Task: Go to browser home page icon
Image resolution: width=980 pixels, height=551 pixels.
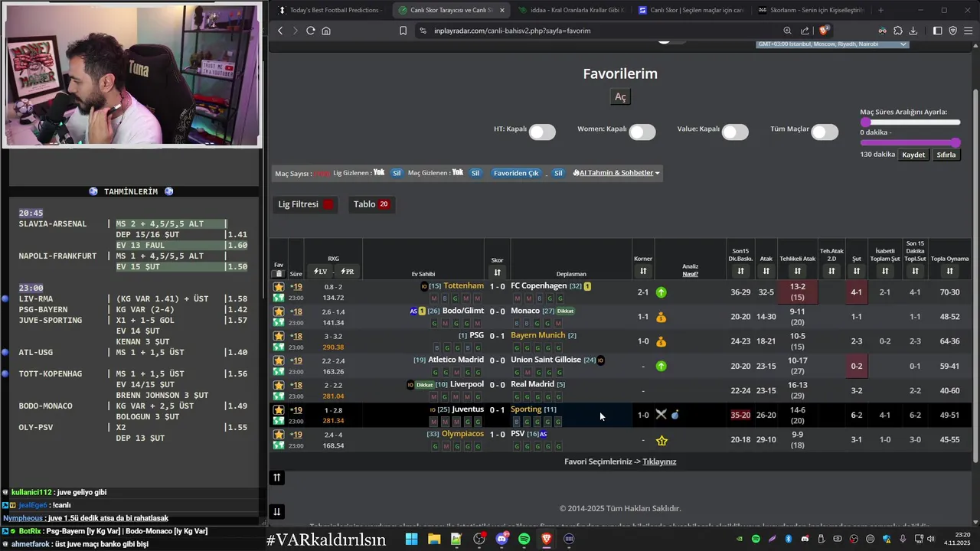Action: pos(326,31)
